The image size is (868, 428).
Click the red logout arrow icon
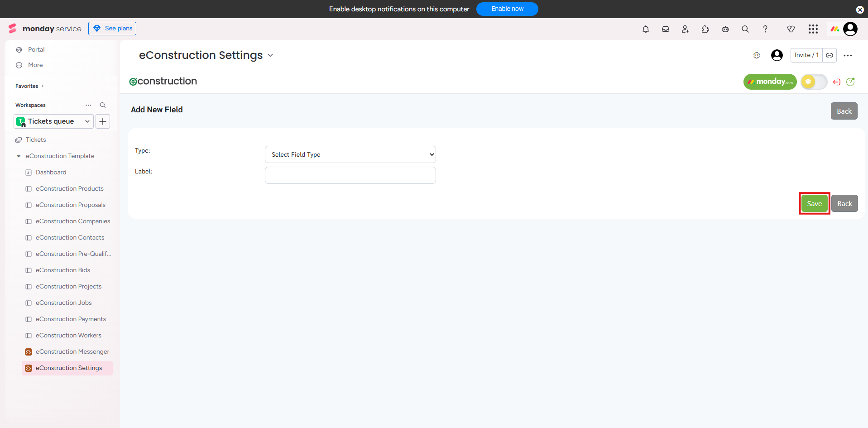coord(836,82)
